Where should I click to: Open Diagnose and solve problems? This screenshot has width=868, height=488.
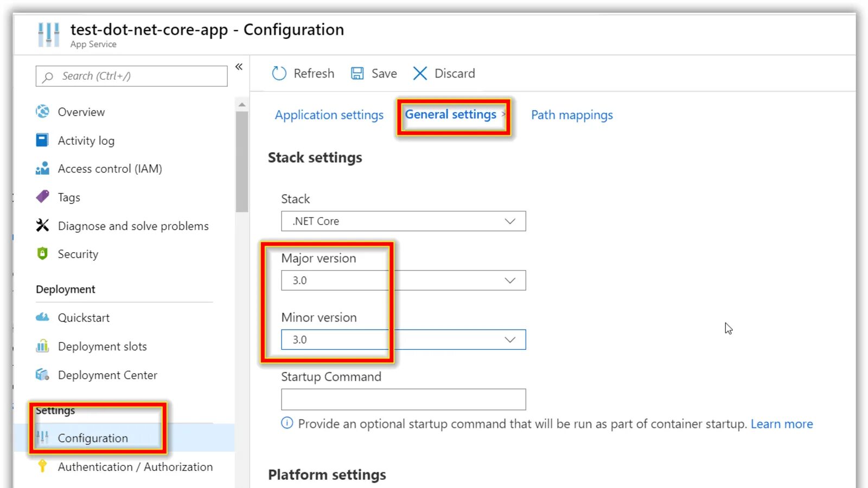133,226
